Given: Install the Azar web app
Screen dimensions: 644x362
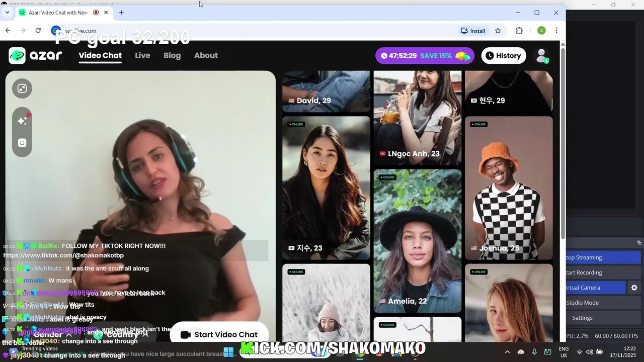Looking at the screenshot, I should point(473,31).
